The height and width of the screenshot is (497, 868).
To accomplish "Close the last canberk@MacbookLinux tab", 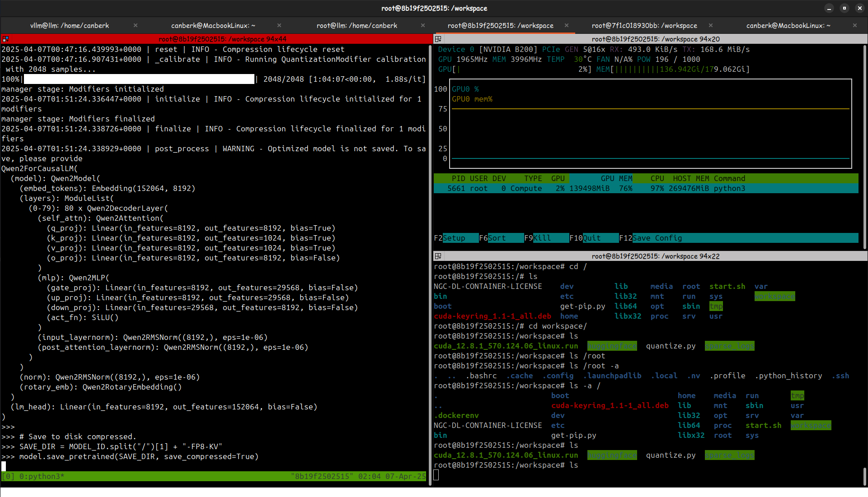I will coord(855,26).
